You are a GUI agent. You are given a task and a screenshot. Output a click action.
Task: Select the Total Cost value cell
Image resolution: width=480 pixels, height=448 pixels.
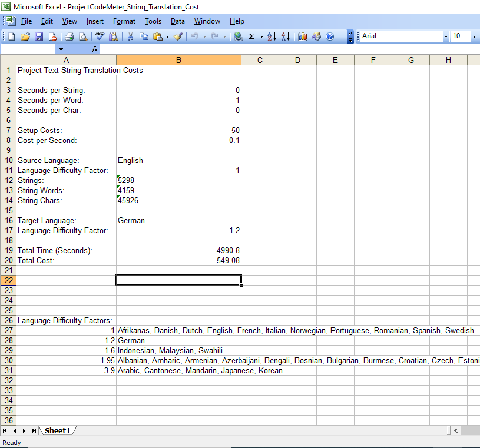point(178,260)
